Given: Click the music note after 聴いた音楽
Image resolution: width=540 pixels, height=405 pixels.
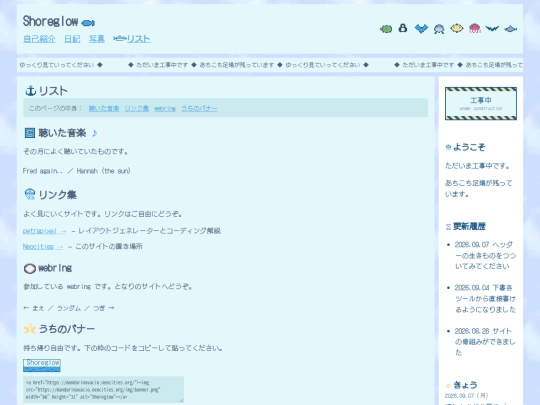Looking at the screenshot, I should pos(95,133).
